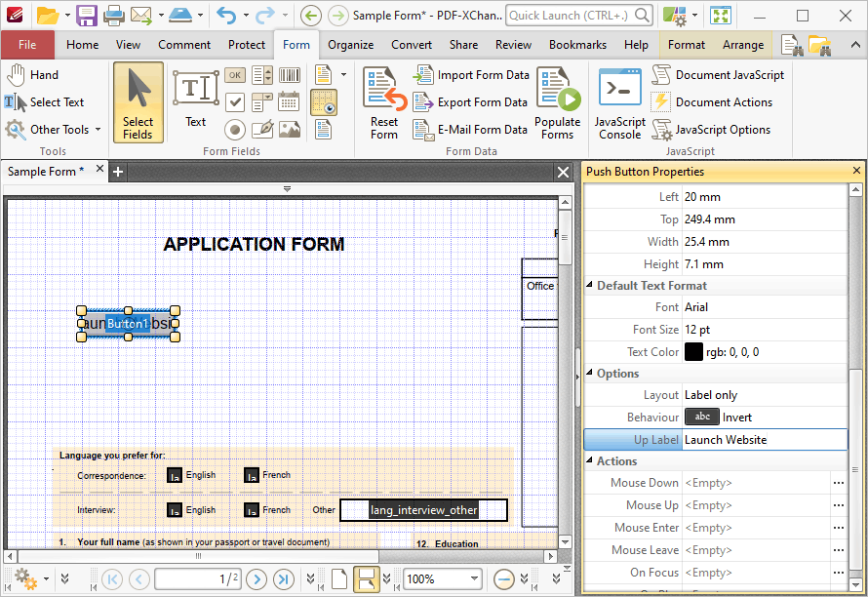Toggle the Correspondence French checkbox
The image size is (868, 597).
252,475
